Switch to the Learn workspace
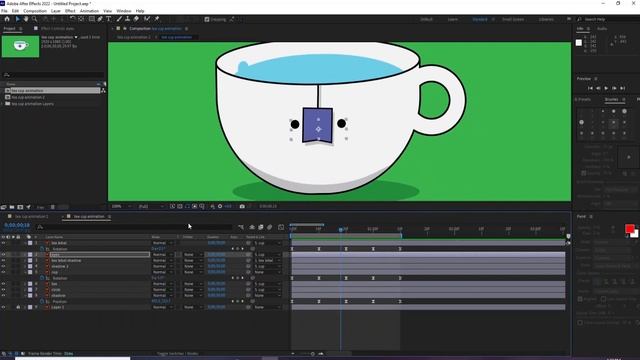This screenshot has width=640, height=360. pyautogui.click(x=453, y=19)
